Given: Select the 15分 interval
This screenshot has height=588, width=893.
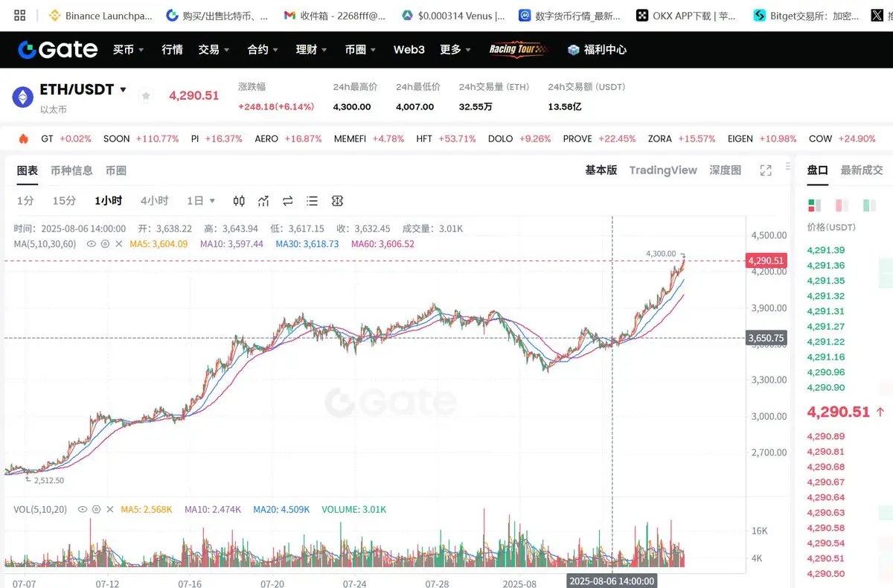Looking at the screenshot, I should 64,201.
